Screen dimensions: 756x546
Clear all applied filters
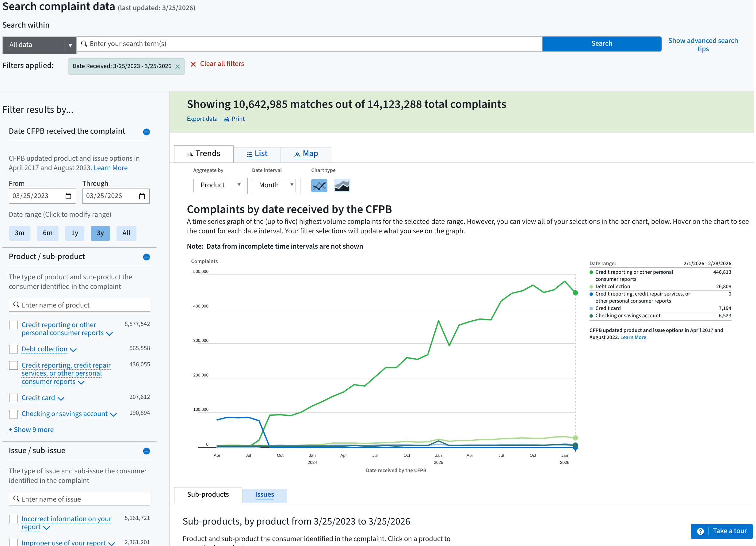coord(222,64)
